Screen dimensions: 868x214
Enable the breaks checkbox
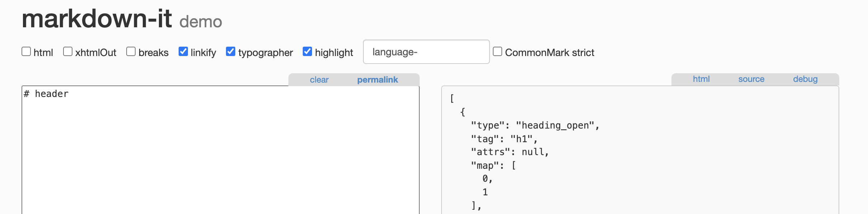131,52
